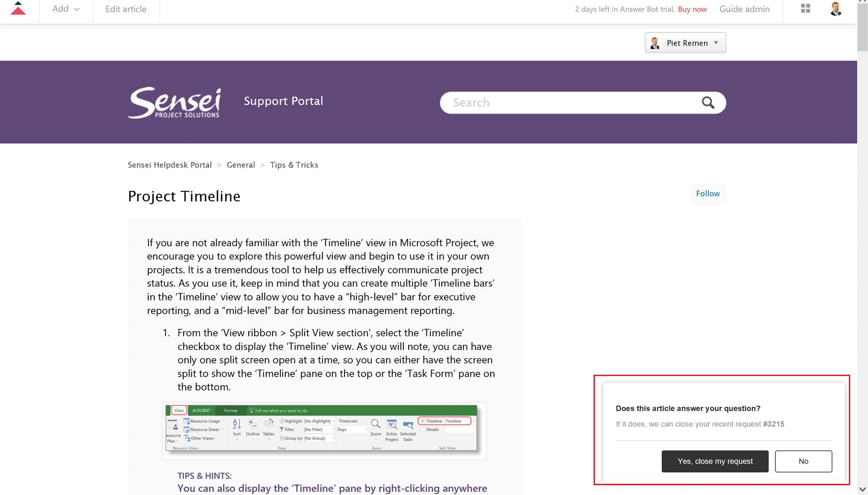
Task: Click the Buy now link
Action: 692,9
